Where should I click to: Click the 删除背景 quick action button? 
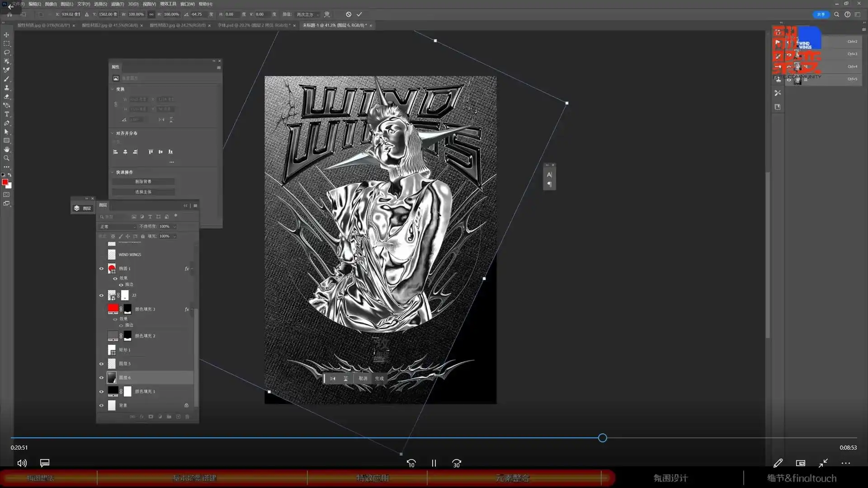[143, 182]
